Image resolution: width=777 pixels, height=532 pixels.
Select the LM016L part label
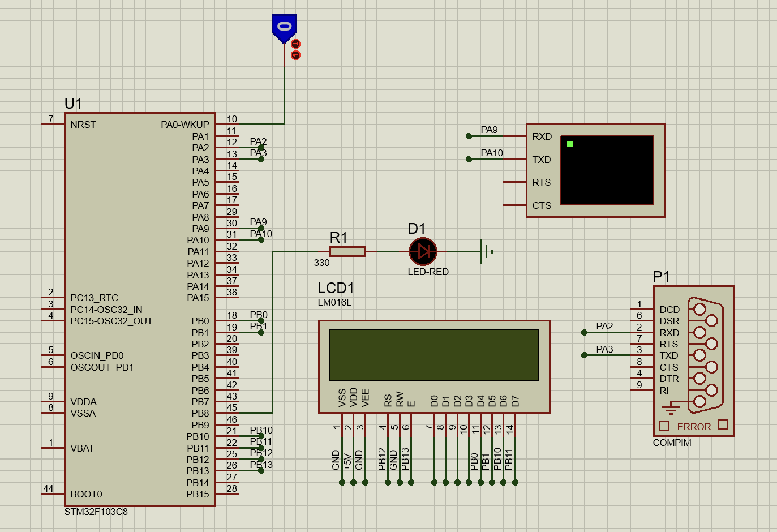coord(334,302)
